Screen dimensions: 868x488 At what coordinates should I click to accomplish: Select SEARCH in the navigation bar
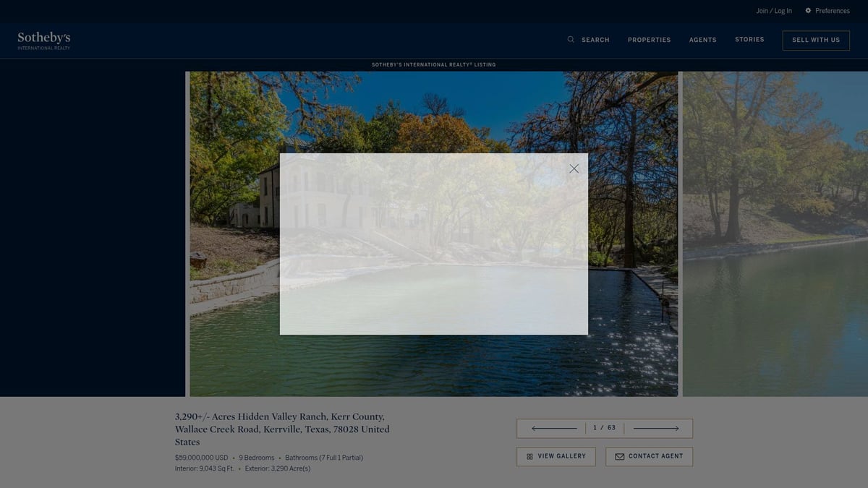[x=595, y=40]
